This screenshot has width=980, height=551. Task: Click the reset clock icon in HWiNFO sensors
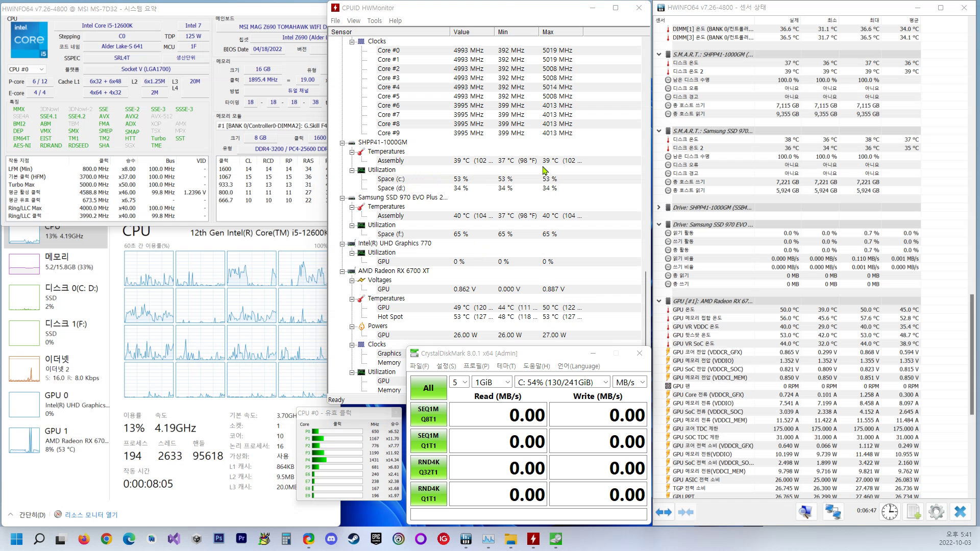click(x=890, y=512)
